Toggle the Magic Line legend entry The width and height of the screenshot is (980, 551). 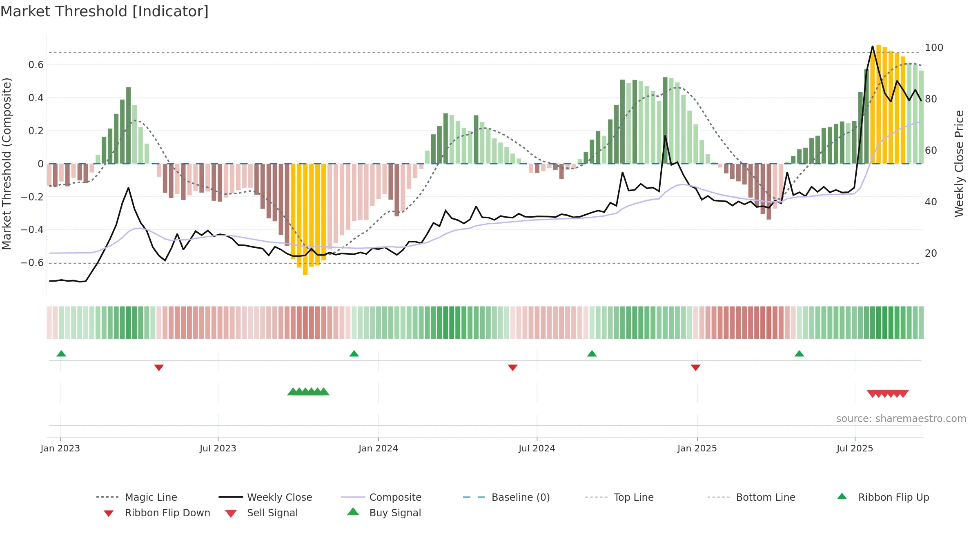[136, 497]
